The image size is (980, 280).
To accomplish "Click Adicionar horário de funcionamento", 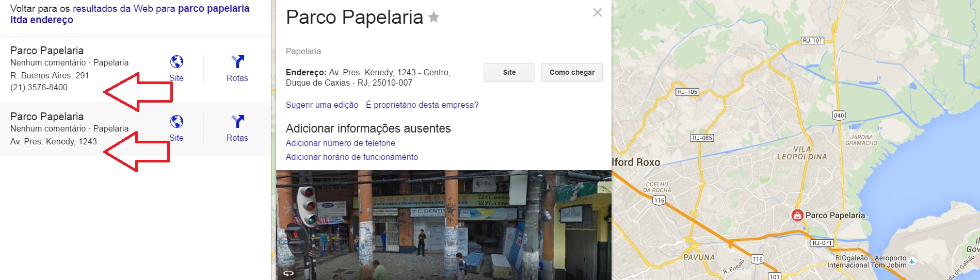I will [x=352, y=157].
